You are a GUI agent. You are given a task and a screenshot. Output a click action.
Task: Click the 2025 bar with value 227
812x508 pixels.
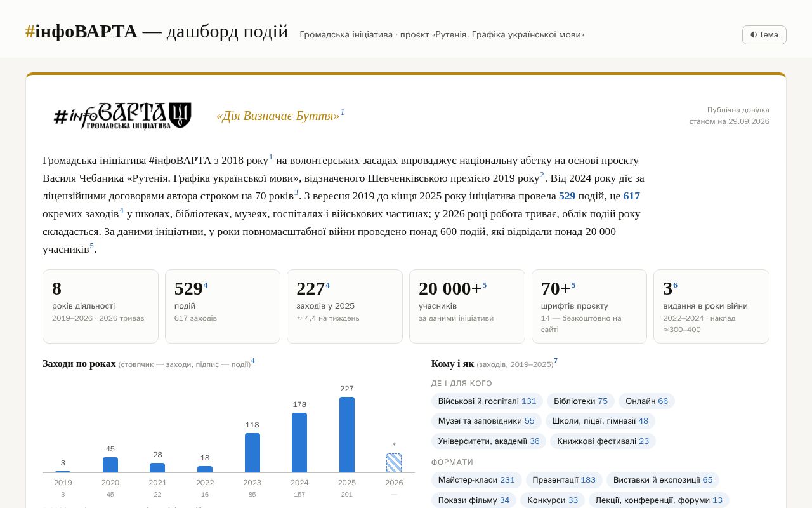click(x=347, y=435)
